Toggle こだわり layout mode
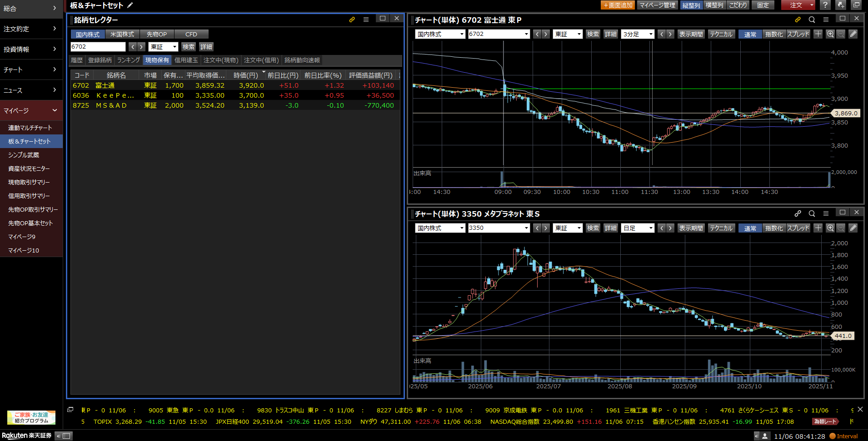The width and height of the screenshot is (868, 441). (x=738, y=5)
